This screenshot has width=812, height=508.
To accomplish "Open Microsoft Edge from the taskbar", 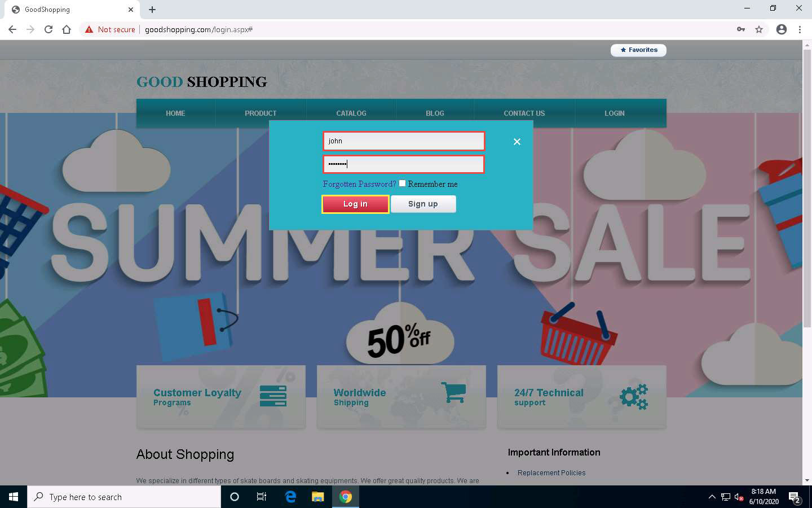I will 290,497.
